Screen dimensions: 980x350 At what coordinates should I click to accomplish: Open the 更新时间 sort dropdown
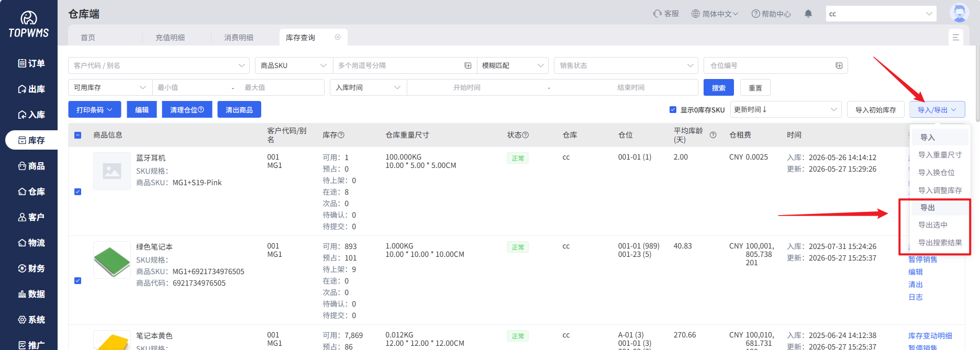(785, 109)
